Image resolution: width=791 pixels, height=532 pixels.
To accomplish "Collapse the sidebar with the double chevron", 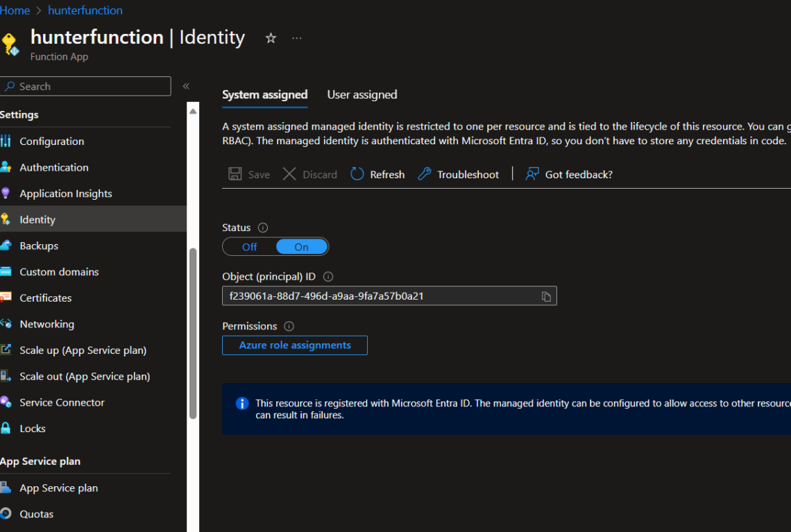I will click(x=186, y=85).
